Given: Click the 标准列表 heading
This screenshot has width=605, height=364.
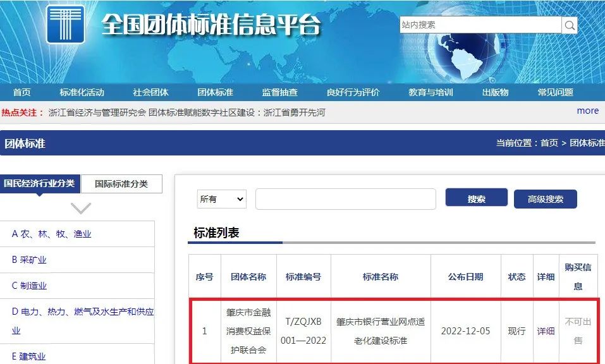Looking at the screenshot, I should pos(216,233).
